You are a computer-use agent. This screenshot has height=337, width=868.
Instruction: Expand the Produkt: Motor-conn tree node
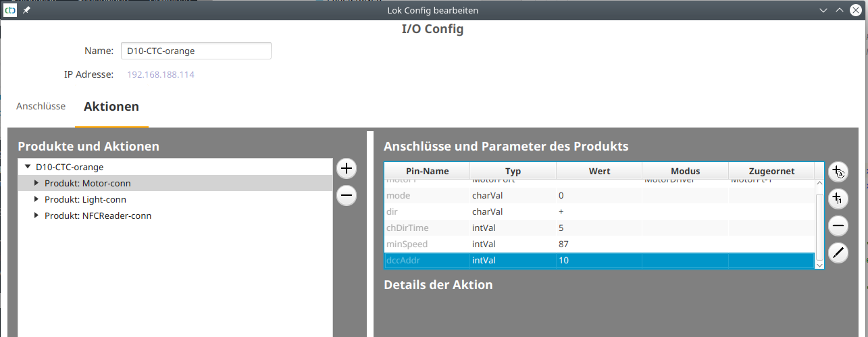click(36, 183)
